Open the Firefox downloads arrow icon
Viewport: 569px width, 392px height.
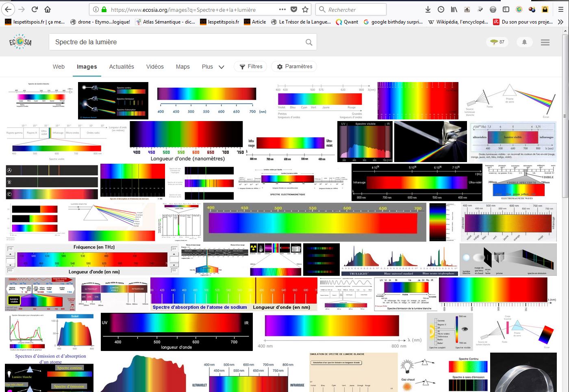428,9
